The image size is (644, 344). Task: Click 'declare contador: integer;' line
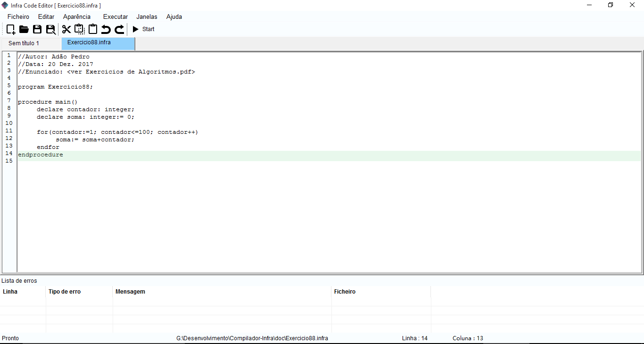(x=86, y=109)
